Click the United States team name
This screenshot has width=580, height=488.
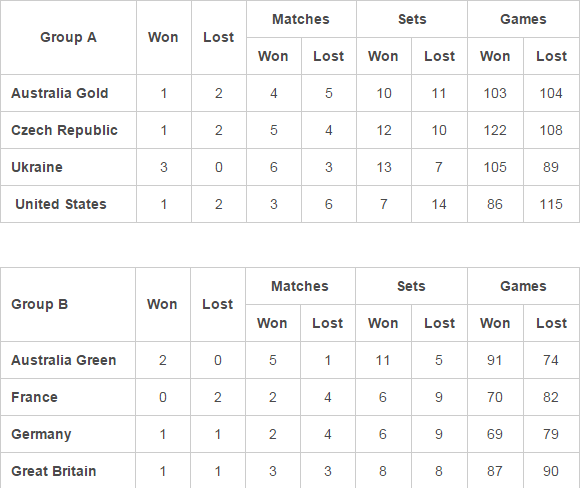coord(61,204)
